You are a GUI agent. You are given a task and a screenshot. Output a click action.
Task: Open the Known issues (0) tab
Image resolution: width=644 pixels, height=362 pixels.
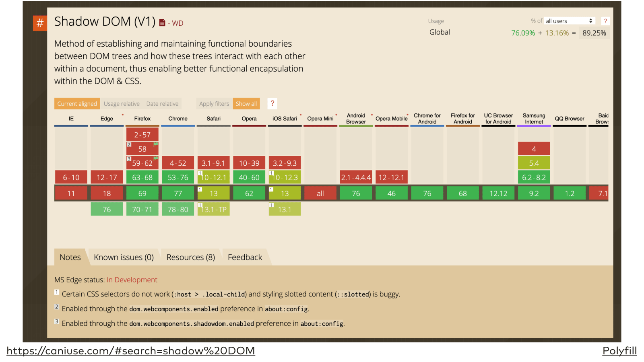(x=124, y=257)
